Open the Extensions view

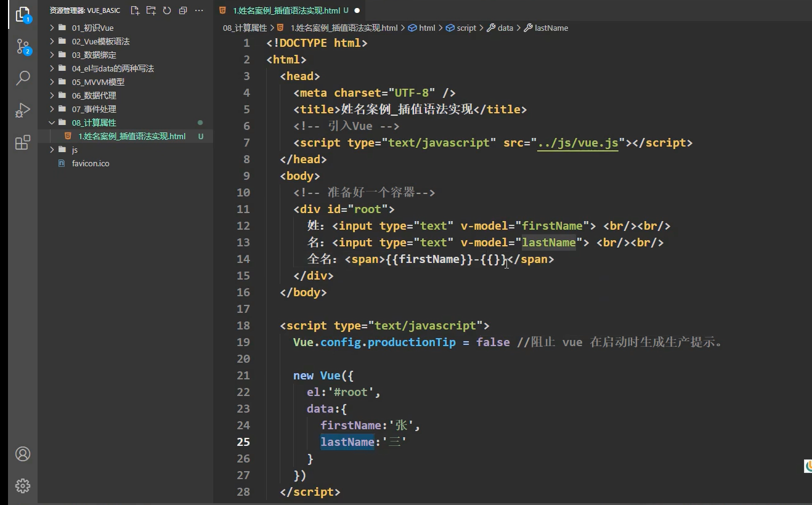coord(23,142)
